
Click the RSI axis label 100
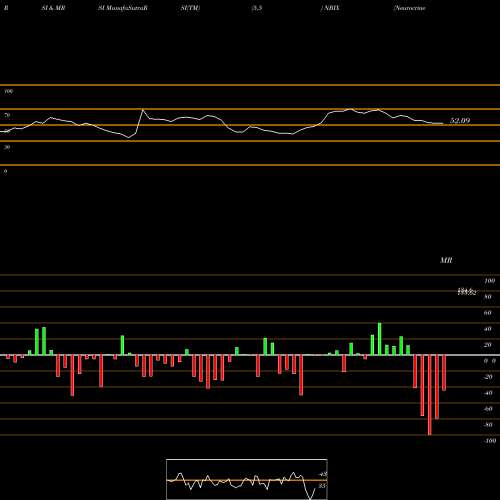click(8, 91)
